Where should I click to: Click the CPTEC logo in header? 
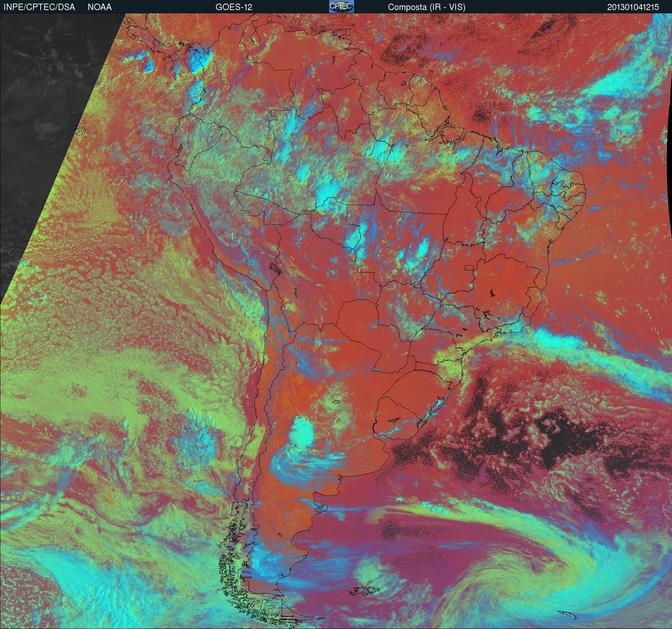(x=341, y=6)
